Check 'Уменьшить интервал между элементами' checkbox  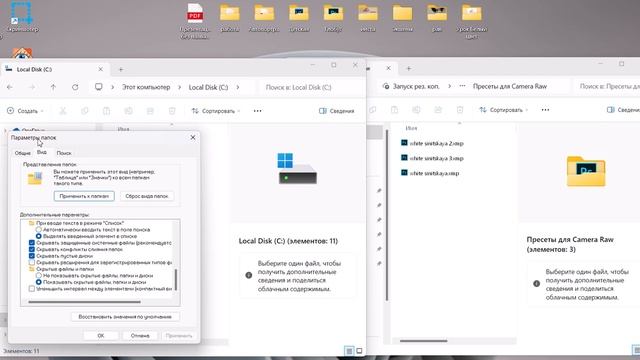(31, 289)
